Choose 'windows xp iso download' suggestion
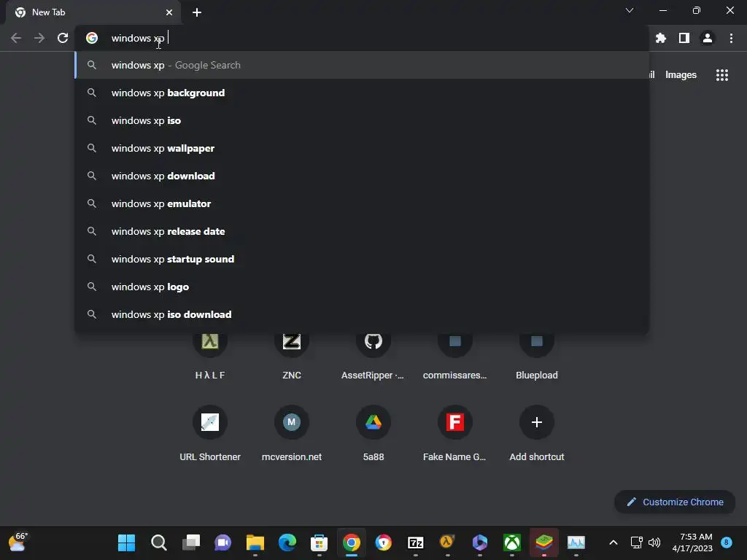 pyautogui.click(x=362, y=314)
